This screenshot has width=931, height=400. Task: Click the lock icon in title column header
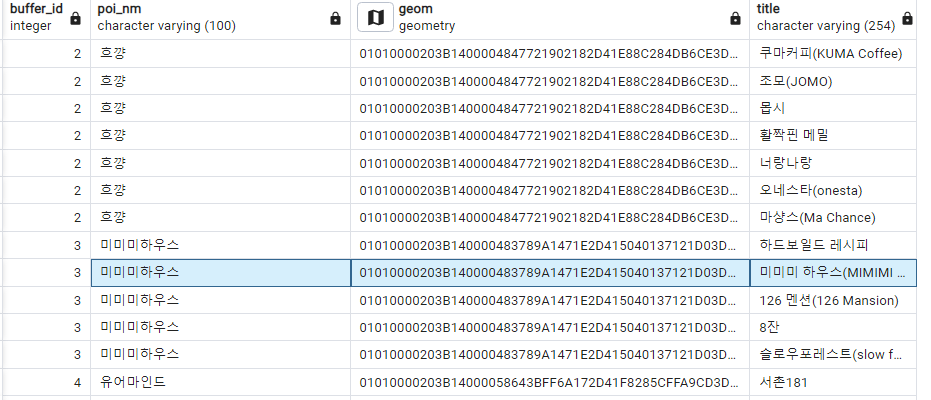(907, 18)
